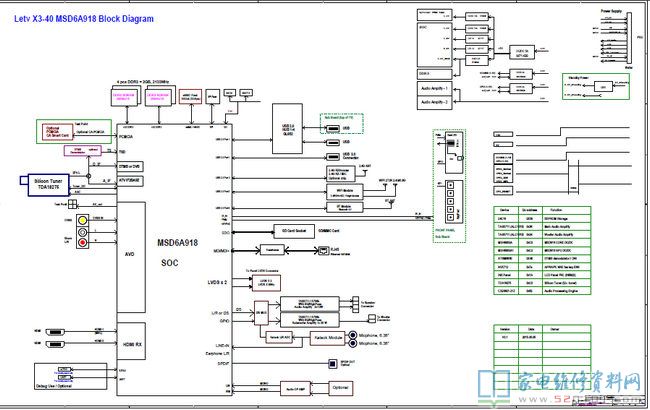650x410 pixels.
Task: Click the BT Module block
Action: point(345,207)
